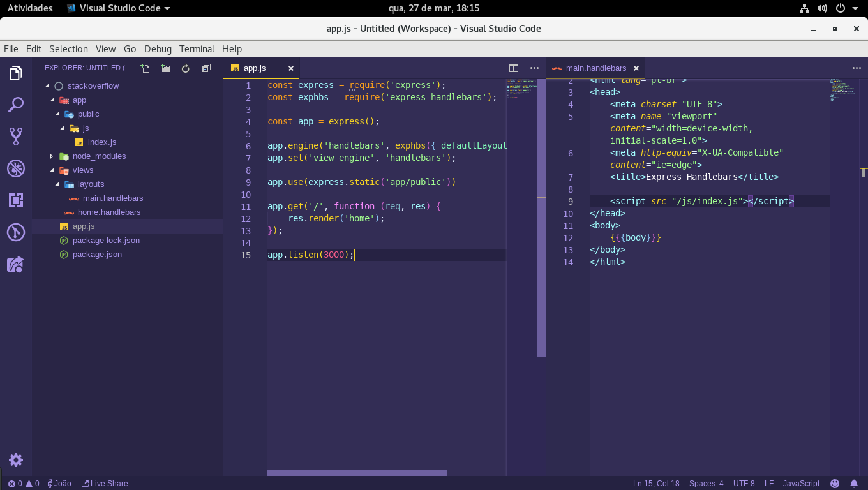The image size is (868, 490).
Task: Open the Help menu
Action: click(232, 49)
